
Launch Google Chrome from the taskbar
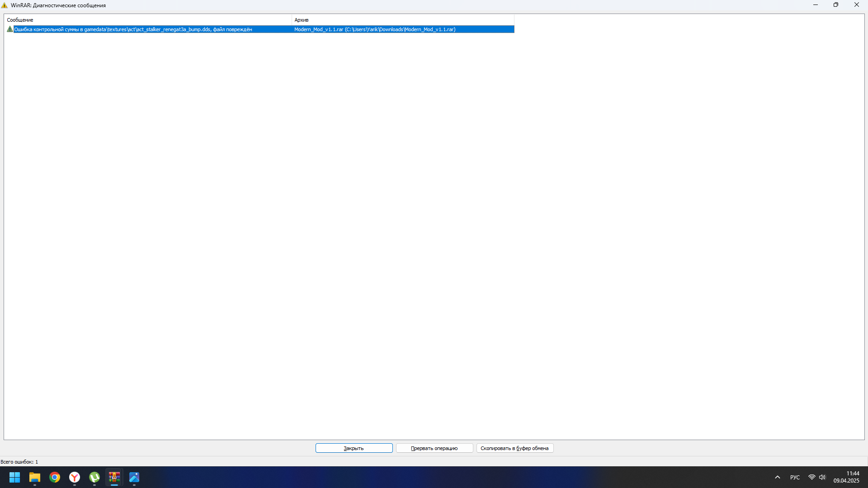point(55,477)
